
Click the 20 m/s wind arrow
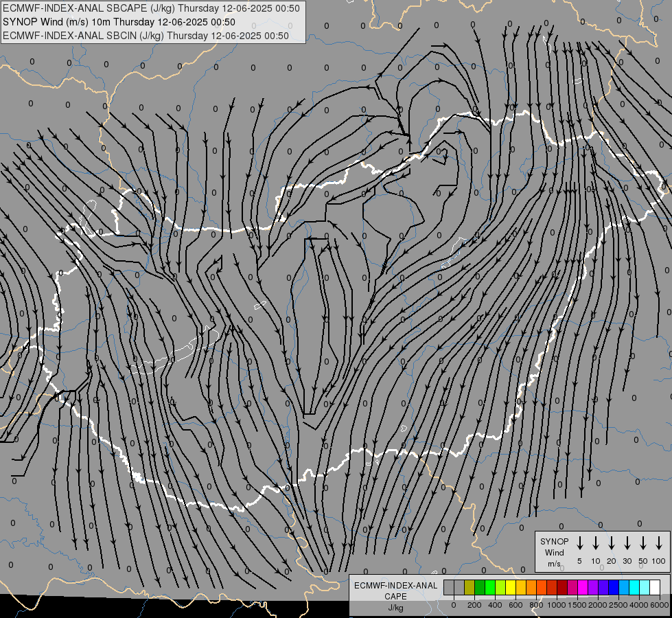point(612,543)
